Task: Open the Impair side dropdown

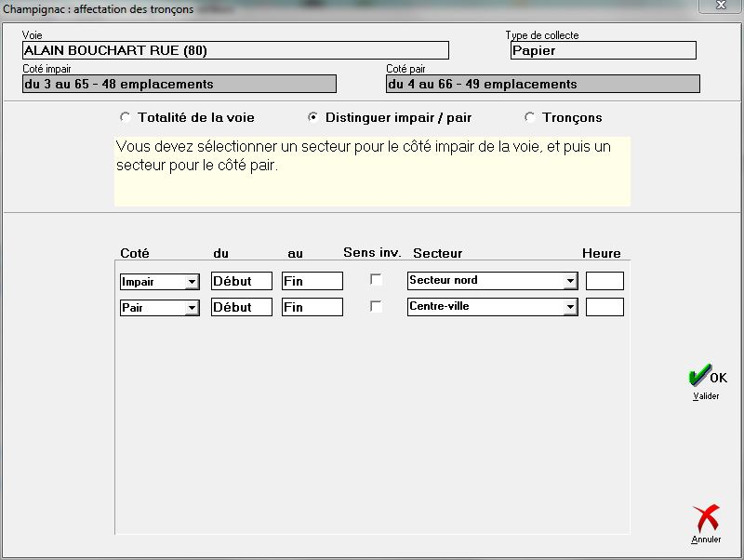Action: pyautogui.click(x=192, y=281)
